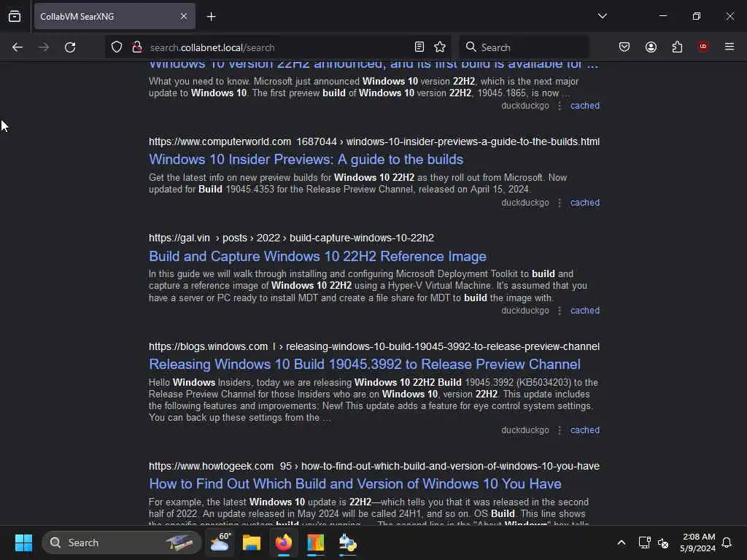
Task: Switch to Firefox in the taskbar
Action: coord(284,542)
